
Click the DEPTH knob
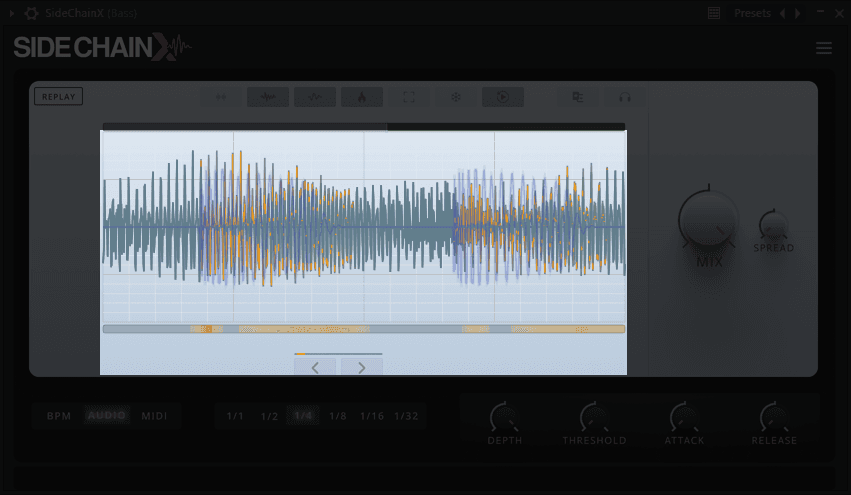[504, 417]
